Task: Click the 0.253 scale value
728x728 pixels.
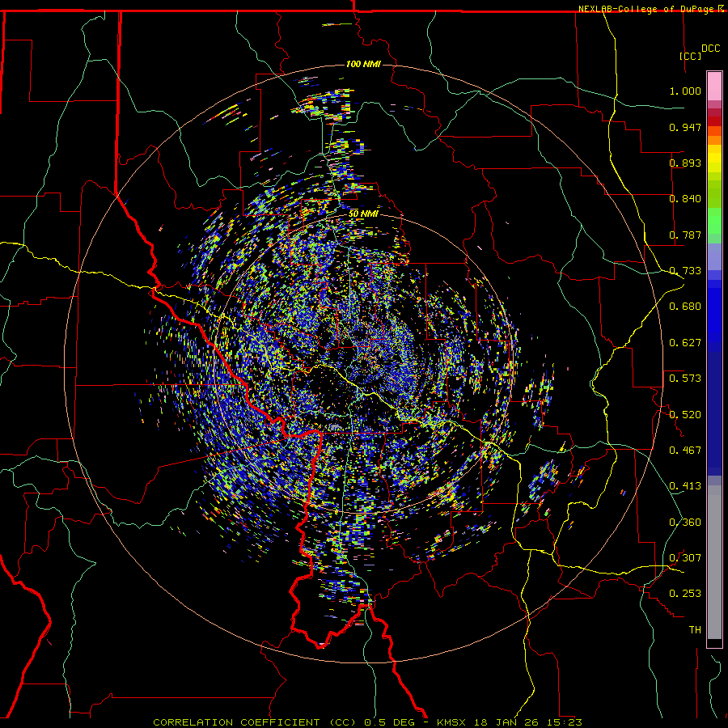Action: [685, 594]
